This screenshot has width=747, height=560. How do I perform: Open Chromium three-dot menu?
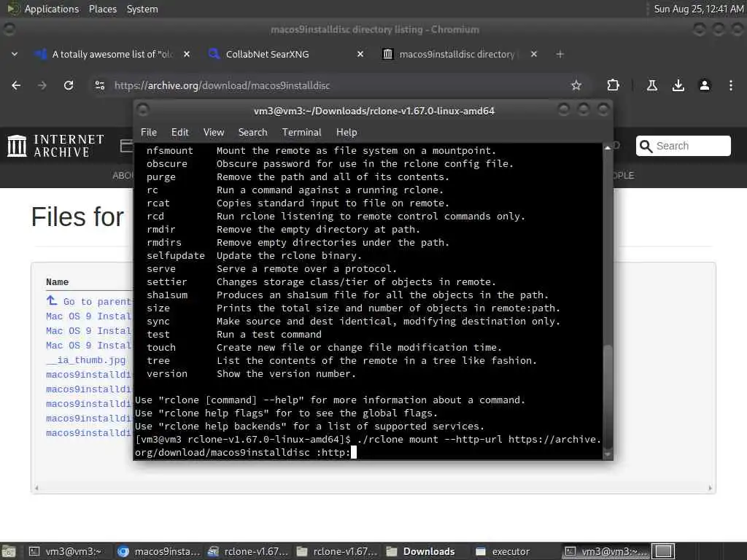pyautogui.click(x=730, y=85)
